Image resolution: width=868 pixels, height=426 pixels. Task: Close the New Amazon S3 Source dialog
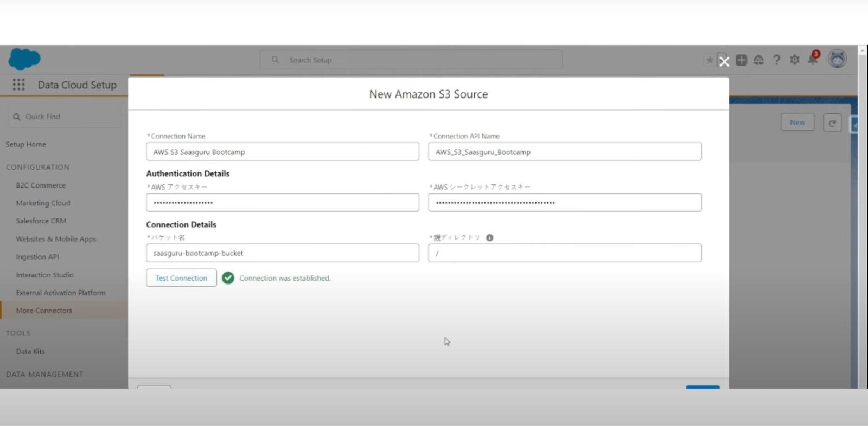coord(724,62)
